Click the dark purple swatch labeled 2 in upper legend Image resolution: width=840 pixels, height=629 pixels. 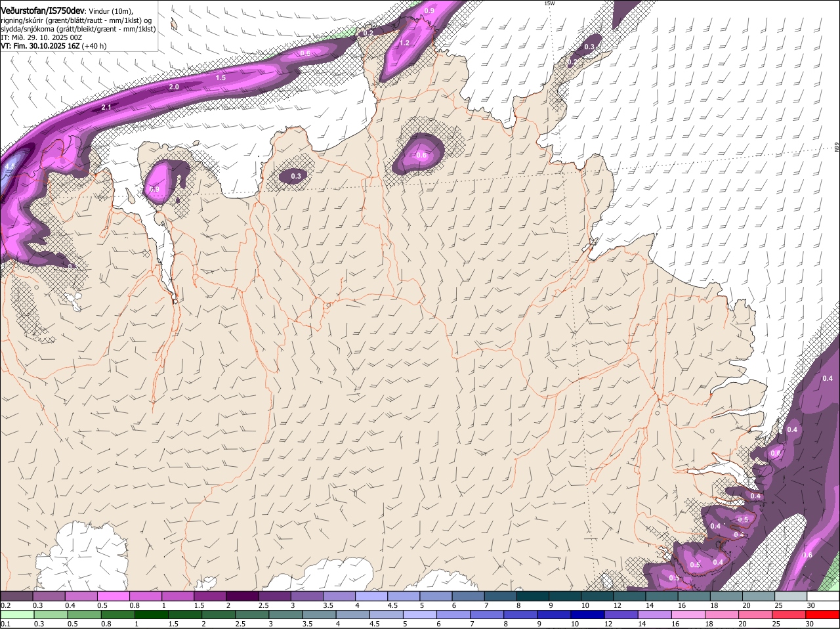point(241,596)
